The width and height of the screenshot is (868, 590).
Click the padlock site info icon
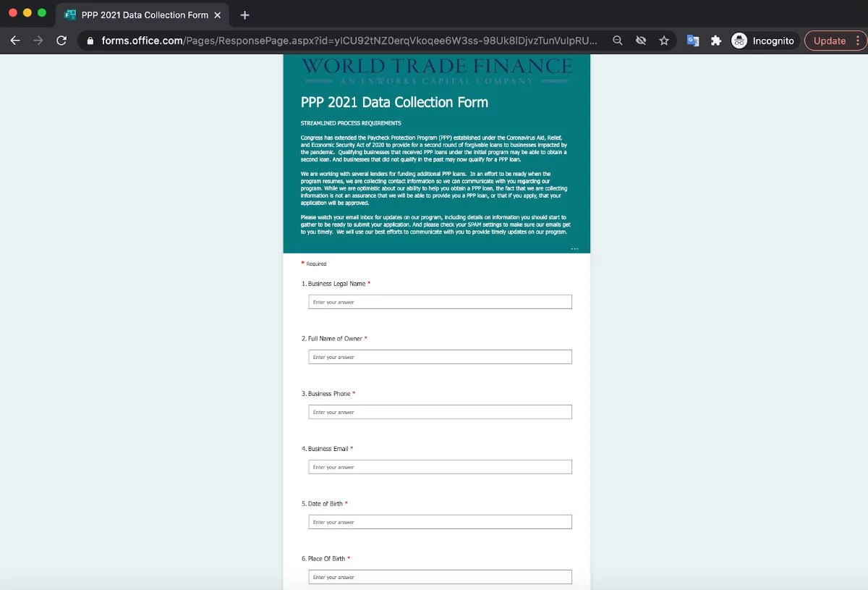90,41
